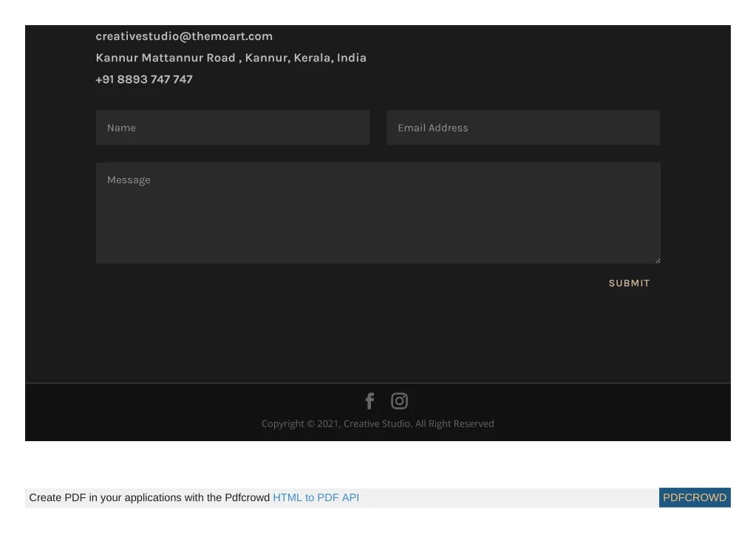The width and height of the screenshot is (756, 535).
Task: Open the Instagram profile icon
Action: (x=399, y=401)
